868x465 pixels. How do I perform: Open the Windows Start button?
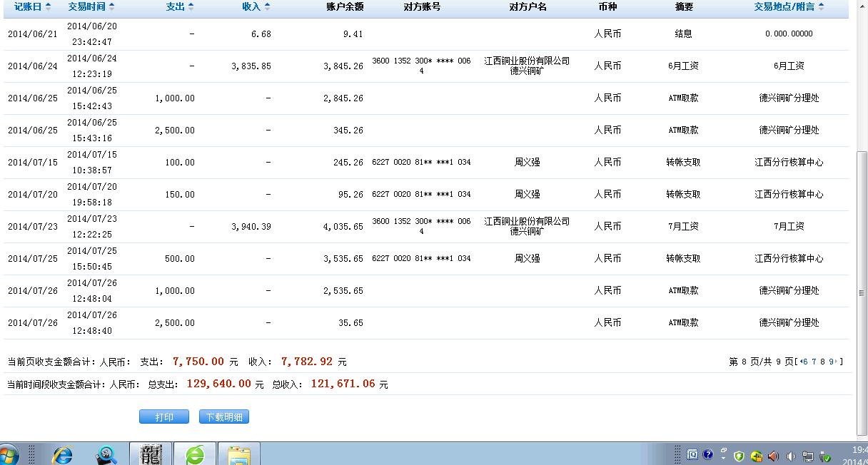(8, 454)
